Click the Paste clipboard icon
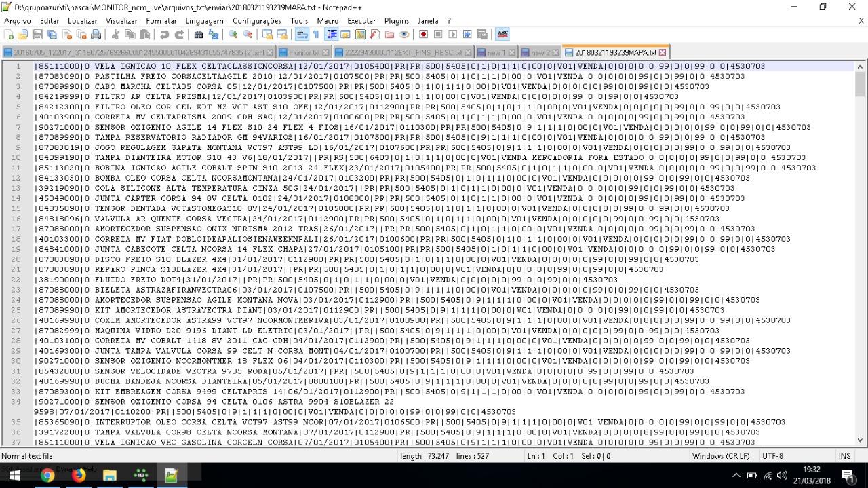Screen dimensions: 868x488 [x=144, y=35]
